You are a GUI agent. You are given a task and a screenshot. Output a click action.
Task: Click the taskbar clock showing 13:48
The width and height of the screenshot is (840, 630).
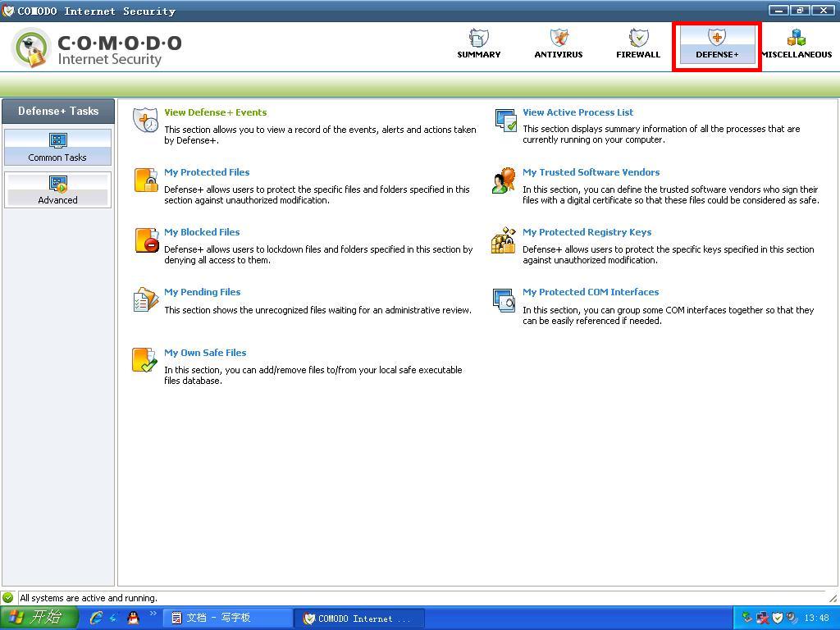pyautogui.click(x=816, y=619)
